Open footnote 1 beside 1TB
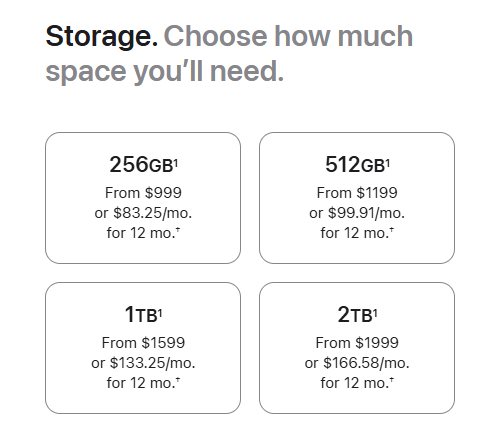Screen dimensions: 479x436 160,312
